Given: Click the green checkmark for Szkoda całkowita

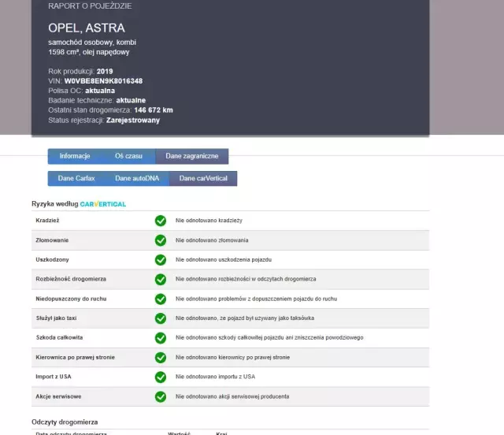Looking at the screenshot, I should (161, 338).
